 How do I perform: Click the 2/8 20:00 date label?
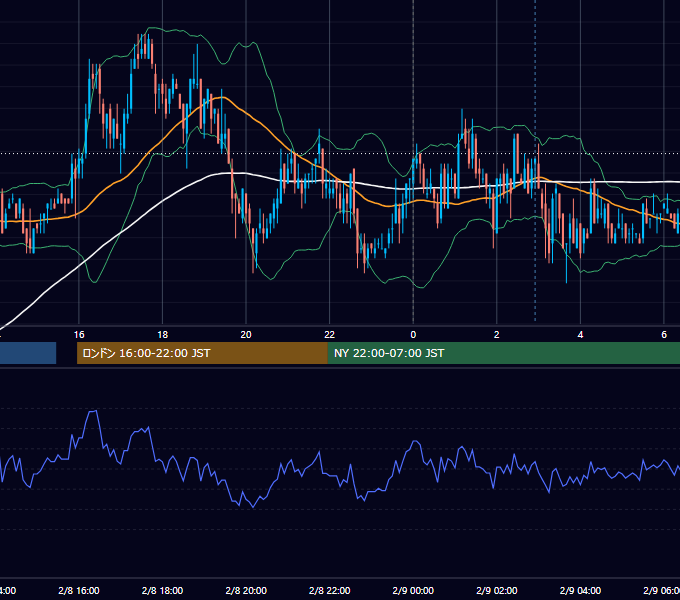(246, 591)
